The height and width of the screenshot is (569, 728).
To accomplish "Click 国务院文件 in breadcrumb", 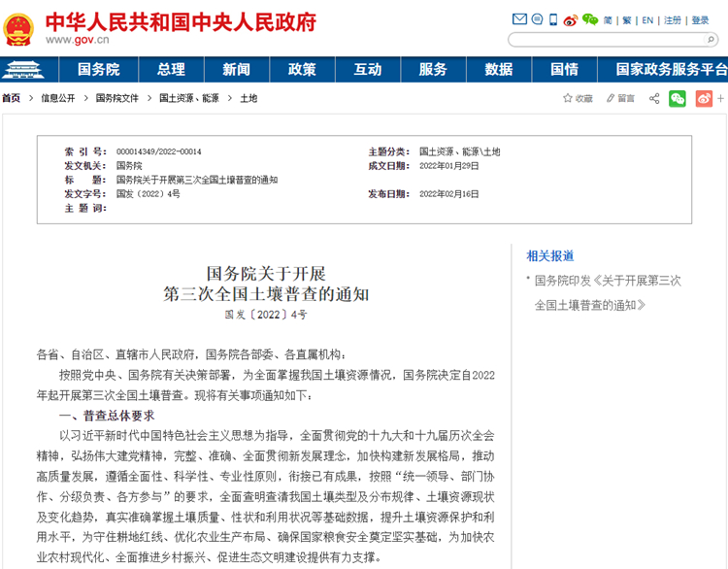I will [116, 98].
